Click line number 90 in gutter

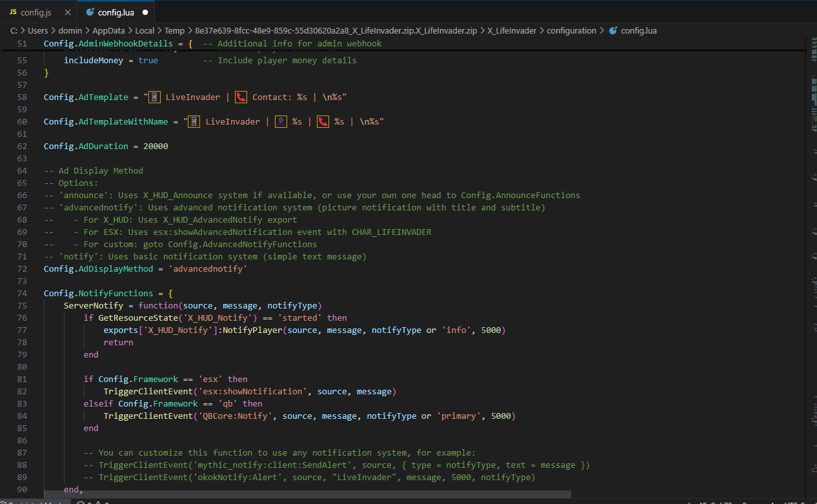coord(22,490)
